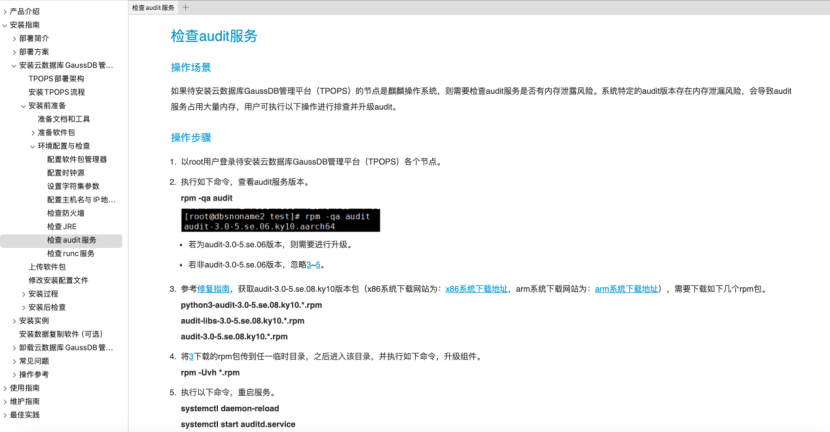Click the 操作场景 heading
Viewport: 830px width, 432px height.
pyautogui.click(x=191, y=68)
